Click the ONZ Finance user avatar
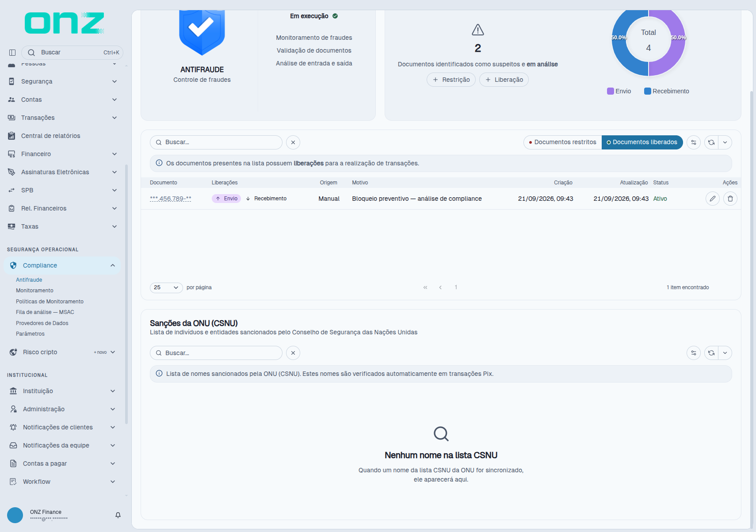Screen dimensions: 756x532 pyautogui.click(x=15, y=515)
